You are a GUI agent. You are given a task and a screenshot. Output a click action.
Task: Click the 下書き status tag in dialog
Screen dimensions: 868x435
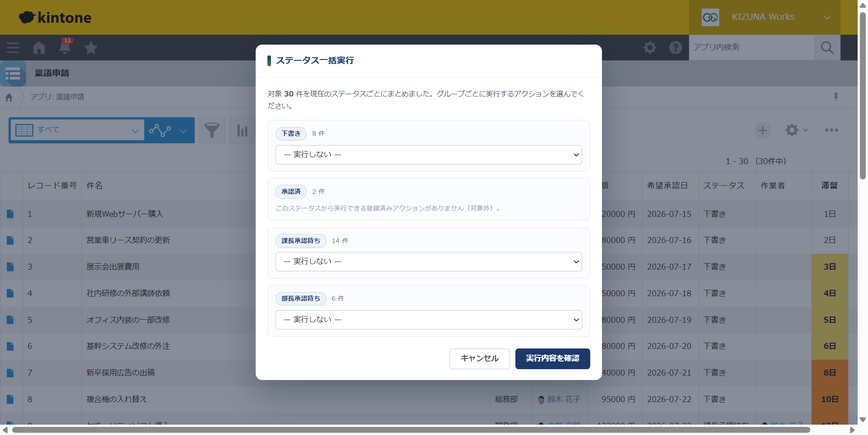coord(291,133)
